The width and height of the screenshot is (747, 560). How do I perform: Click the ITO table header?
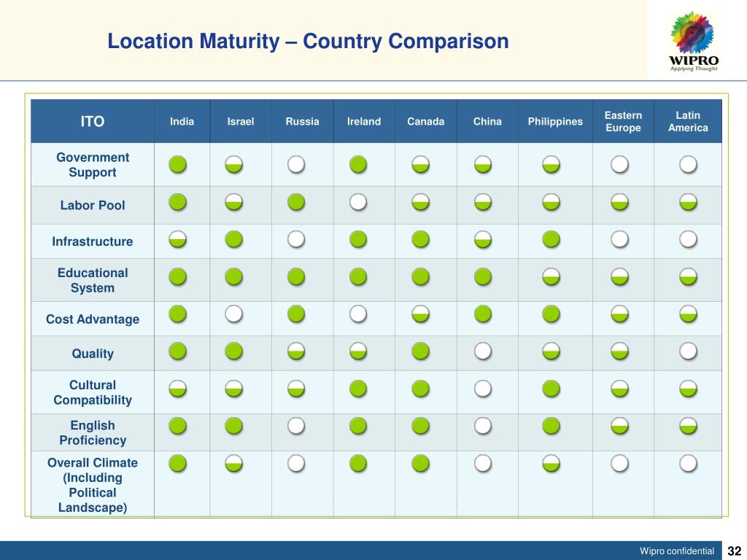coord(93,122)
